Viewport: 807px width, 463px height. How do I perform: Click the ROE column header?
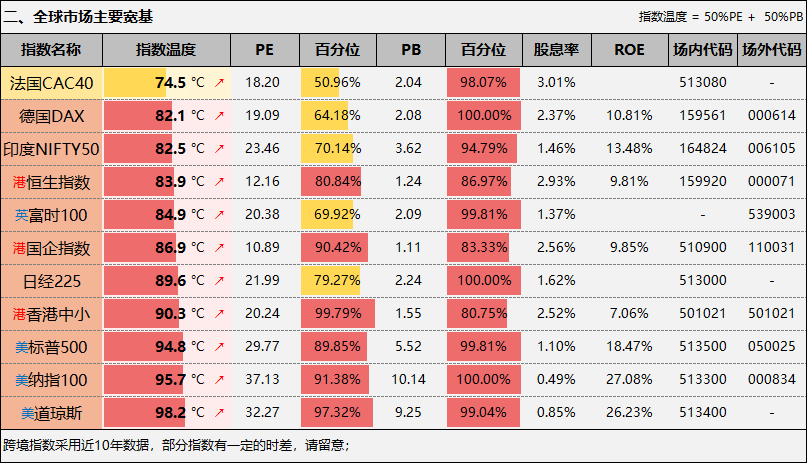pyautogui.click(x=630, y=50)
